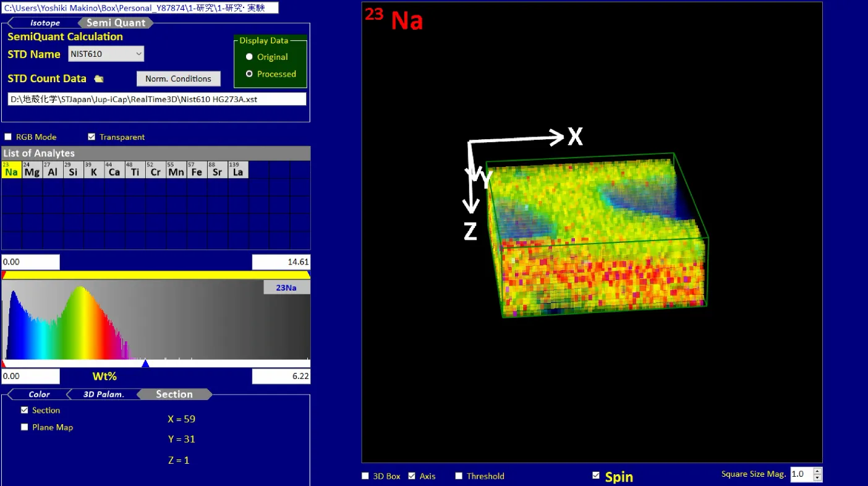Click the Norm. Conditions button
The height and width of the screenshot is (486, 868).
[178, 79]
